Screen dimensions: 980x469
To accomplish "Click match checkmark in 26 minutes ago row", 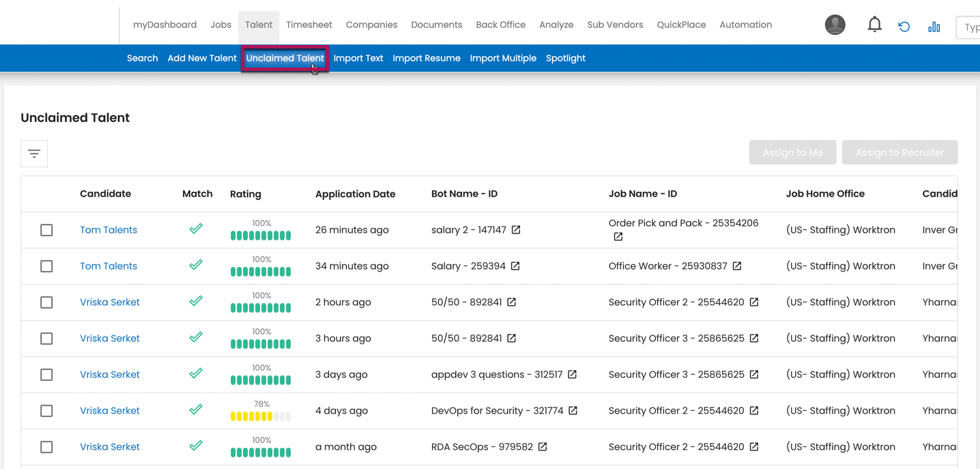I will tap(196, 229).
